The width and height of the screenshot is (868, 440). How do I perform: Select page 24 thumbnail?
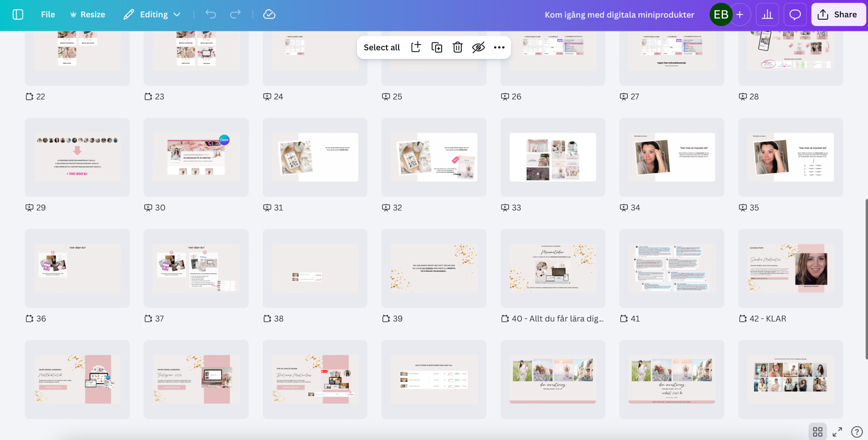pyautogui.click(x=315, y=58)
